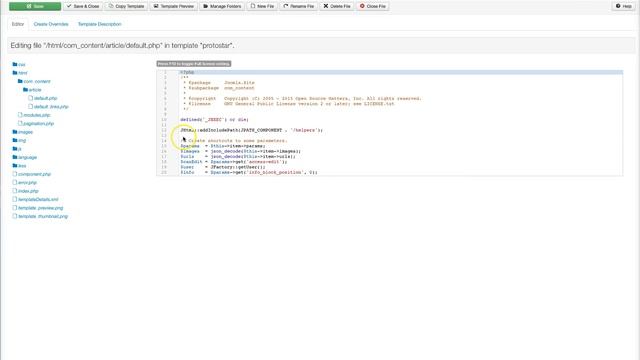Collapse the html folder
The image size is (640, 360).
coord(20,73)
